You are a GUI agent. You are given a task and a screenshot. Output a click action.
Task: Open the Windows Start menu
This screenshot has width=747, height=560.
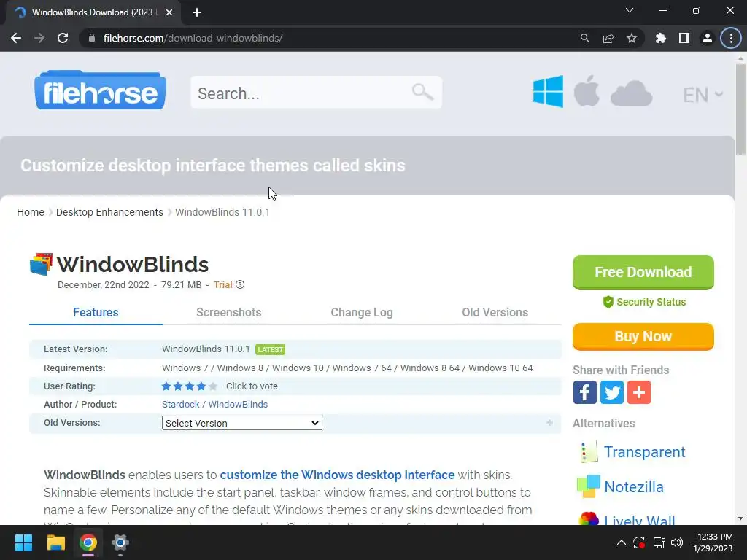(23, 542)
